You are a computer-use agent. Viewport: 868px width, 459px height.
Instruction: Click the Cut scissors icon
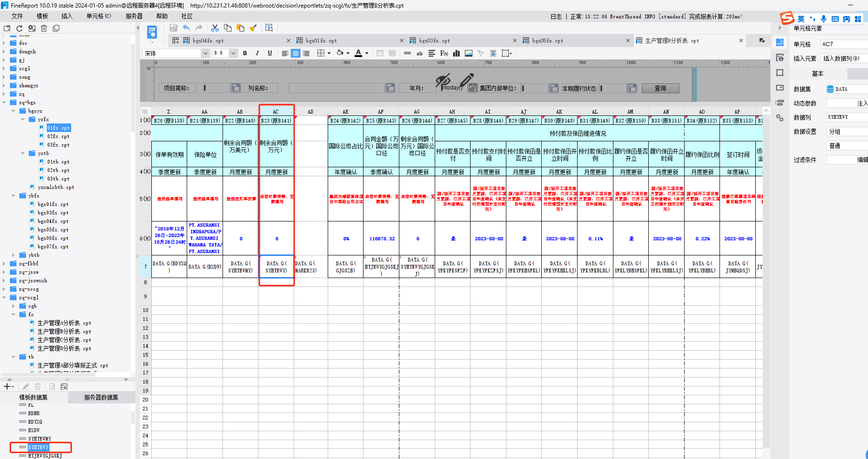pos(215,28)
